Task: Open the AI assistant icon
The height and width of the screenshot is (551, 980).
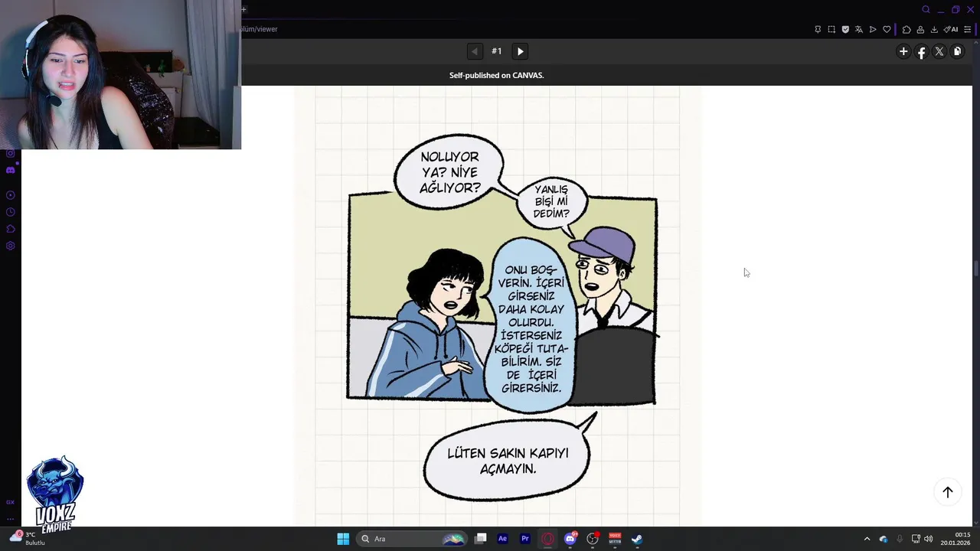Action: tap(950, 29)
